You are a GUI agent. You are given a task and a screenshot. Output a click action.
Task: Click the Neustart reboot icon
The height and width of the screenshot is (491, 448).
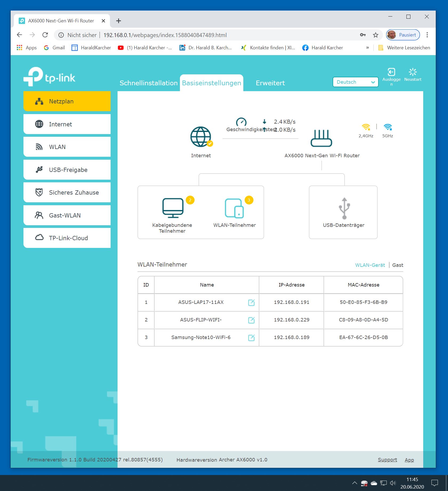pos(413,72)
